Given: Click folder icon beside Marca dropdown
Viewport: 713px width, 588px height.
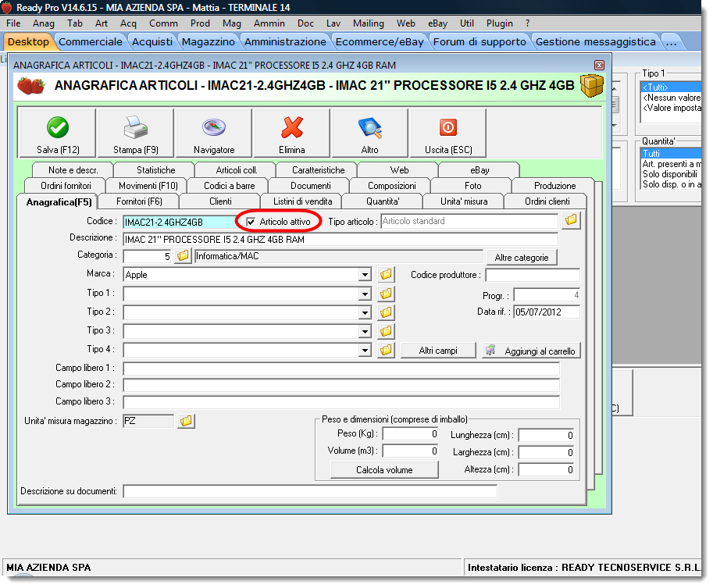Looking at the screenshot, I should click(x=386, y=274).
